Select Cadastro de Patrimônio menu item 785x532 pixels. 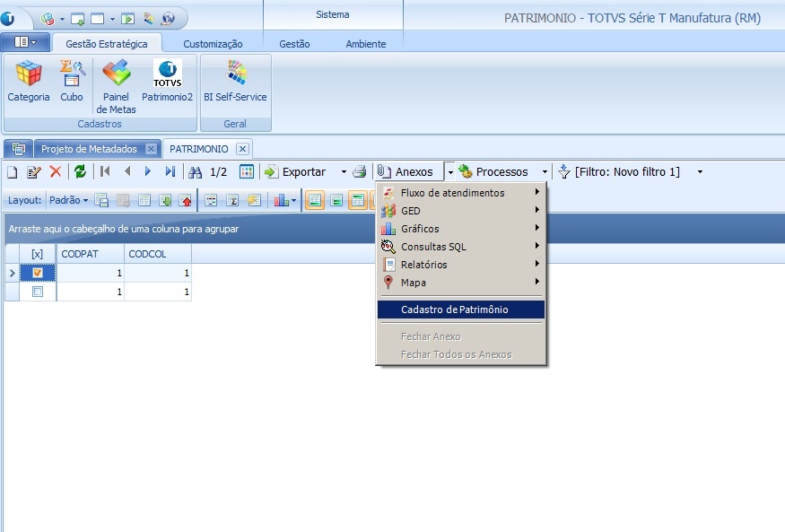(461, 310)
